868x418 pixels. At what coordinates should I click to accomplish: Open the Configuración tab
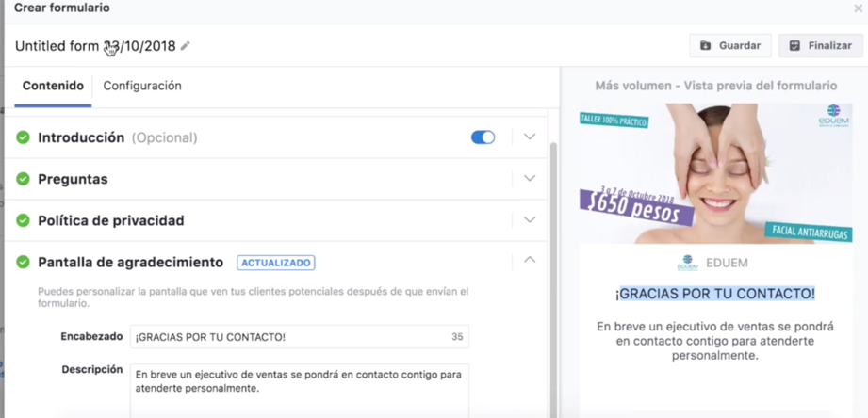(142, 86)
